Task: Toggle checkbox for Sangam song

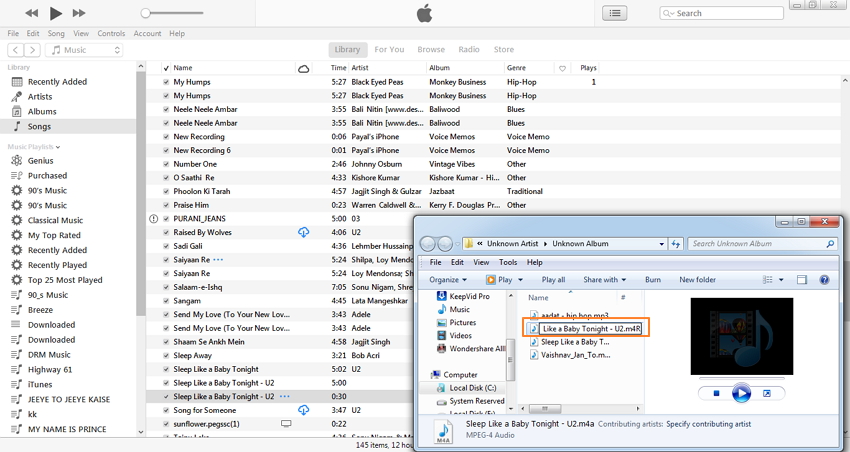Action: (x=166, y=301)
